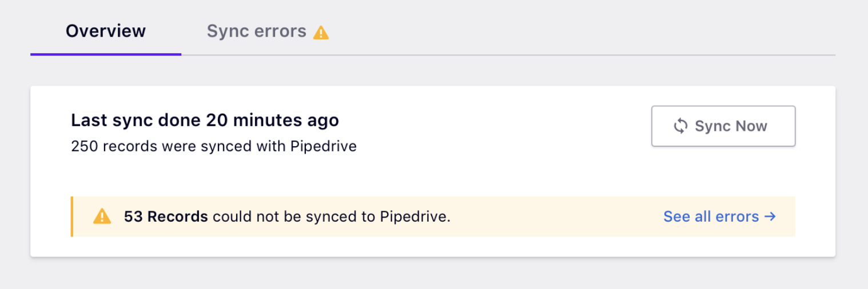Click Pipedrive in the synced records line
868x289 pixels.
tap(323, 146)
